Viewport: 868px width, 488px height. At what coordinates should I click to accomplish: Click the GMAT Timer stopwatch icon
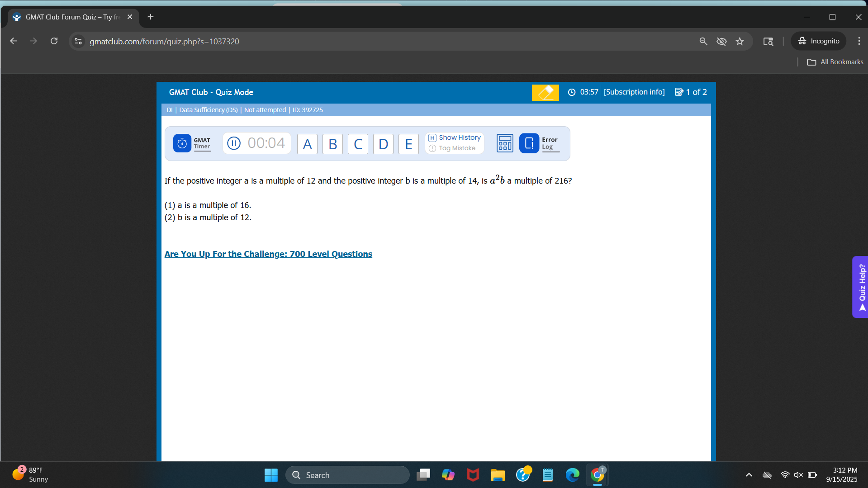click(182, 143)
